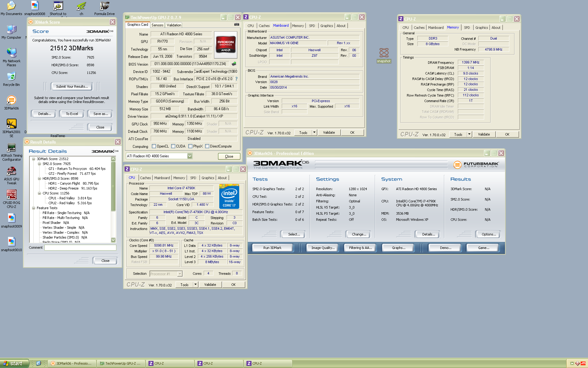Toggle the PhysX checkbox

[190, 146]
